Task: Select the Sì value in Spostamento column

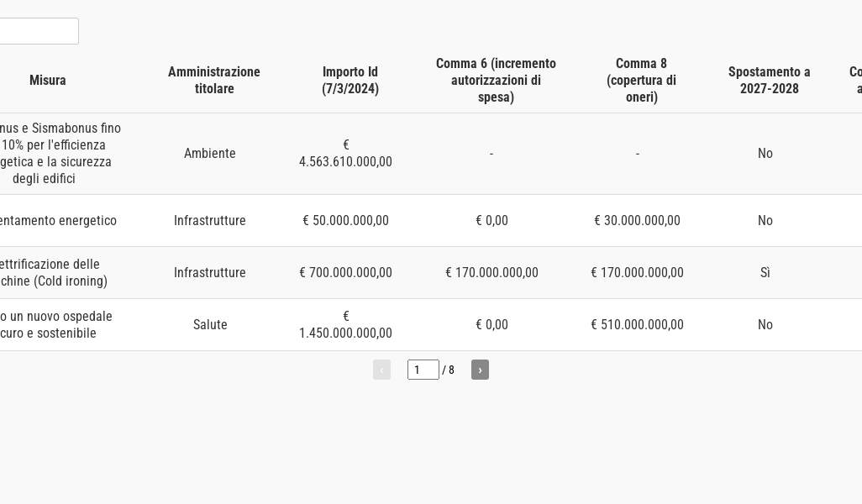Action: 765,273
